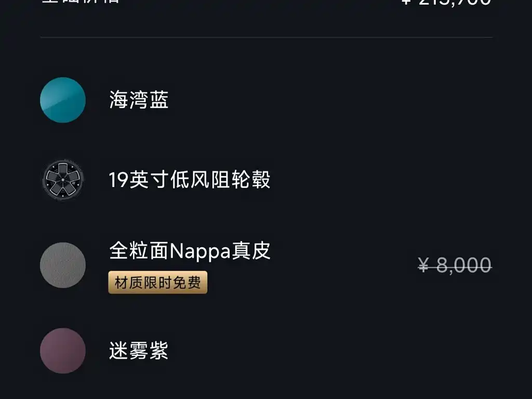This screenshot has height=399, width=532.
Task: Click the horizontal divider above 海湾蓝
Action: (266, 37)
